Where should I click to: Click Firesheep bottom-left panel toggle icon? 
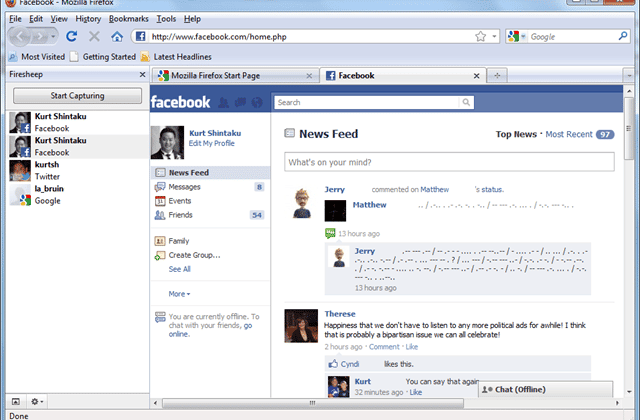point(16,402)
